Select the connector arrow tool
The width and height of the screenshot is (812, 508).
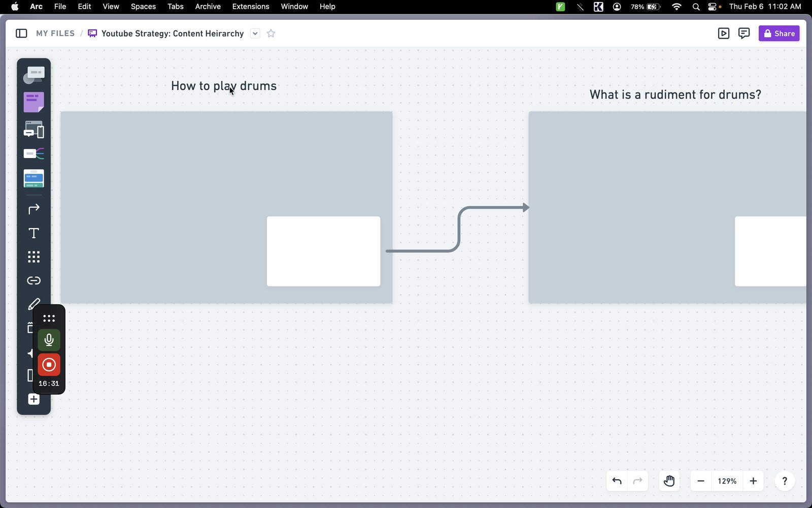pos(34,209)
